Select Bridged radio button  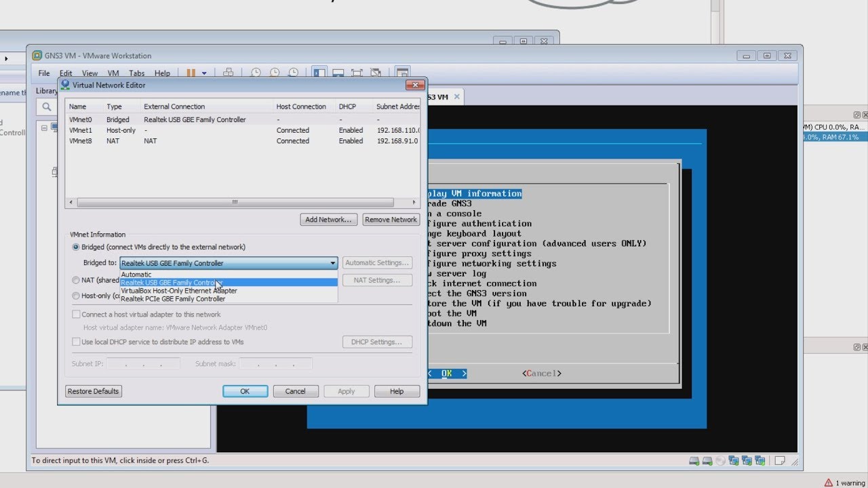click(x=76, y=247)
